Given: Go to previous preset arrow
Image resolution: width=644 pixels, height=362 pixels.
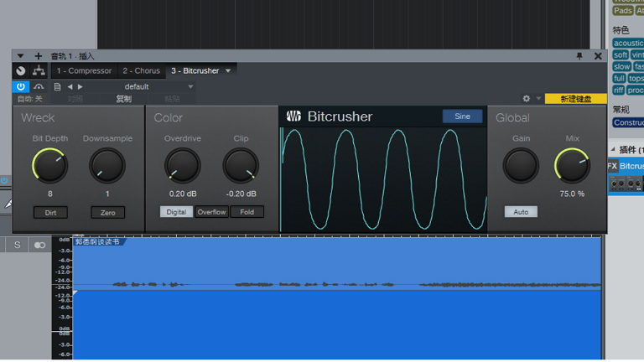Looking at the screenshot, I should [70, 86].
